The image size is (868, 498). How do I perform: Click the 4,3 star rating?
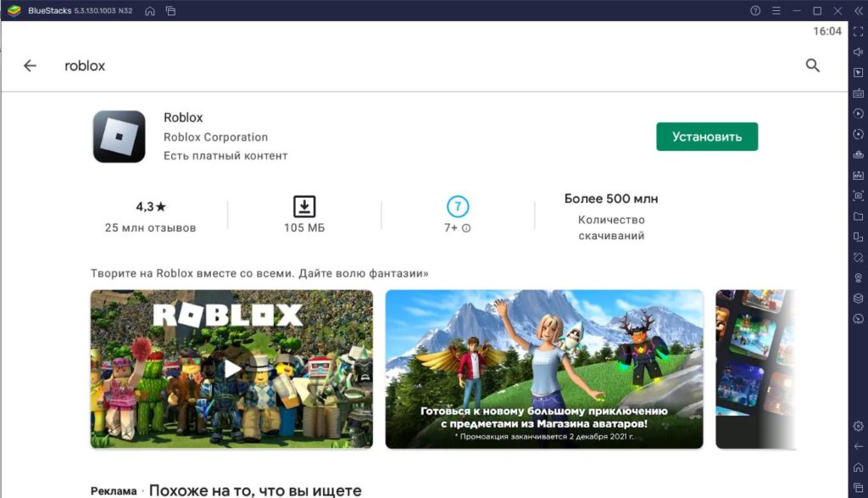click(x=151, y=207)
